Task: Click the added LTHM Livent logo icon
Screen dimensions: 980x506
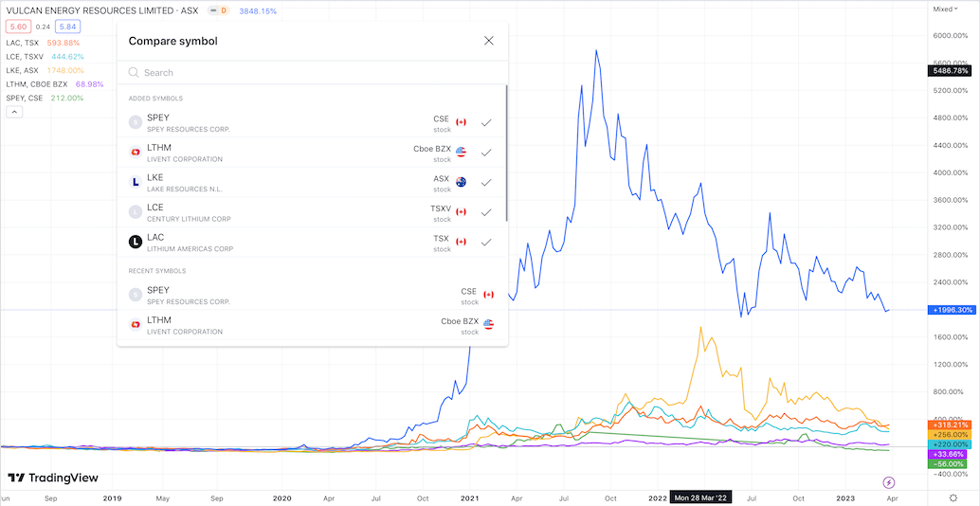Action: pyautogui.click(x=136, y=152)
